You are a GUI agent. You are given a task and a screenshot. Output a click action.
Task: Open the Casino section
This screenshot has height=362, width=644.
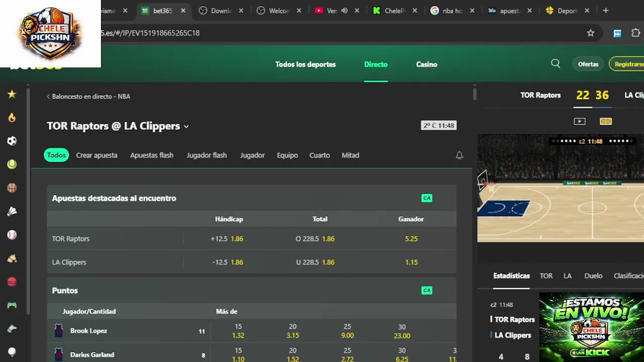[x=427, y=64]
